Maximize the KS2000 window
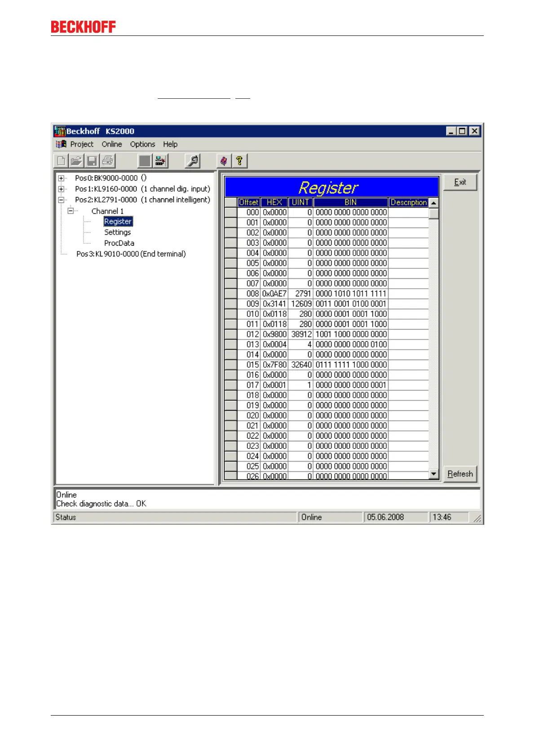The image size is (535, 756). pos(462,131)
